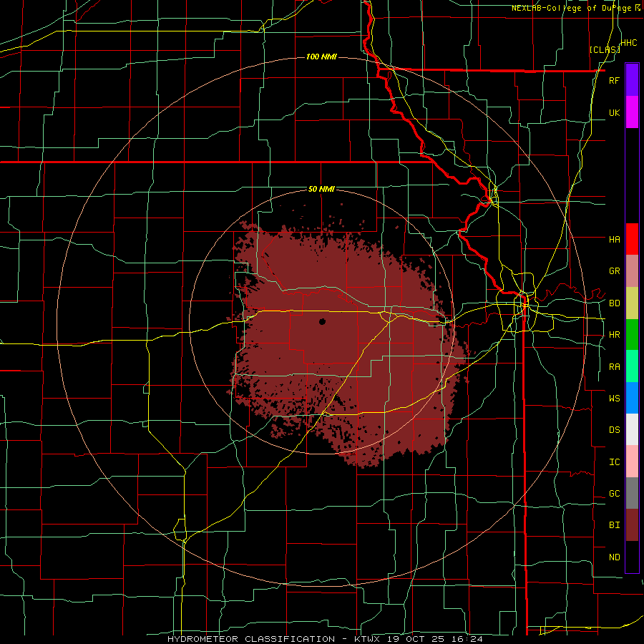Click the 100 NMI range ring label
This screenshot has height=644, width=644.
pyautogui.click(x=321, y=57)
